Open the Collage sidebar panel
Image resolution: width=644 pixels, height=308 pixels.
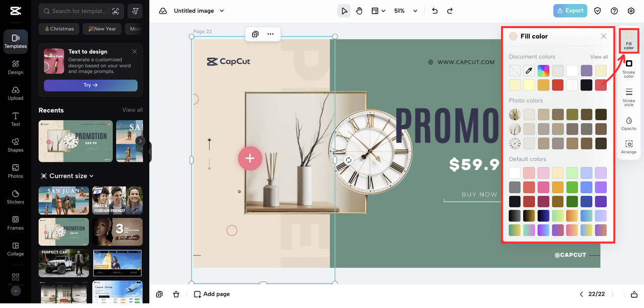16,249
